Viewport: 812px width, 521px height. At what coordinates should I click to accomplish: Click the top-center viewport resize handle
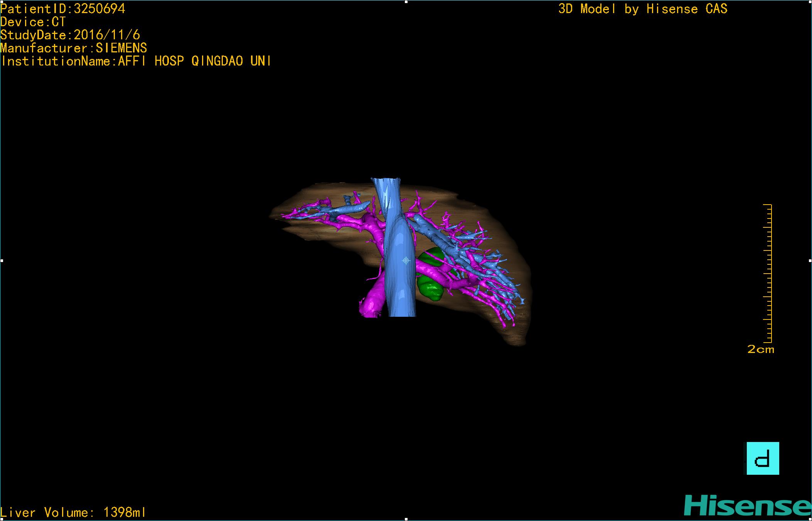click(406, 2)
